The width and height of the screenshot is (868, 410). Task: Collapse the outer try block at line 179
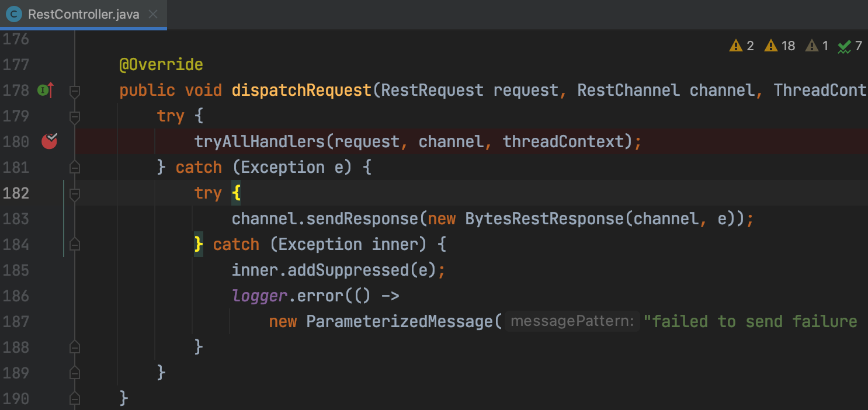pyautogui.click(x=74, y=116)
